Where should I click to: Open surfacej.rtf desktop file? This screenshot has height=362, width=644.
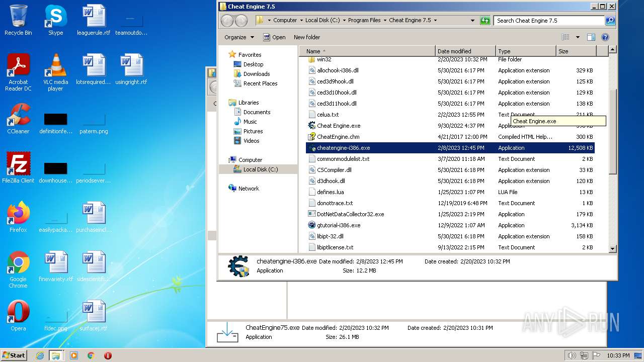[x=94, y=316]
